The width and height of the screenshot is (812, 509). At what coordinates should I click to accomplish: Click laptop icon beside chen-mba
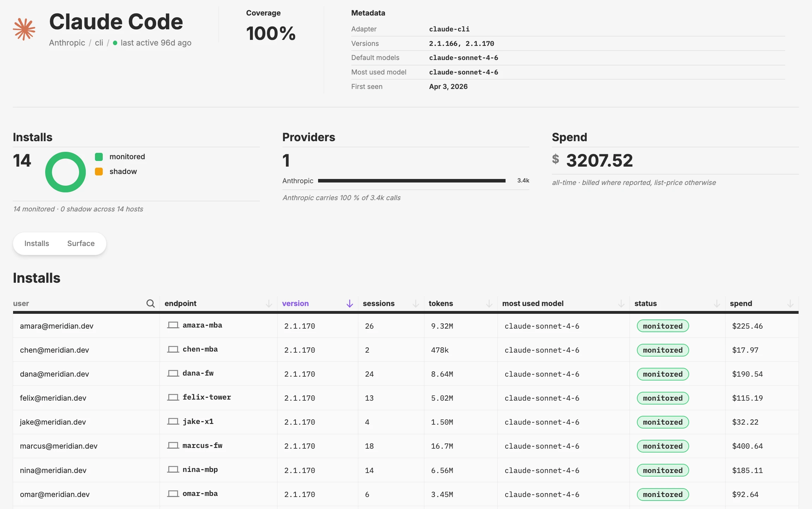coord(173,349)
